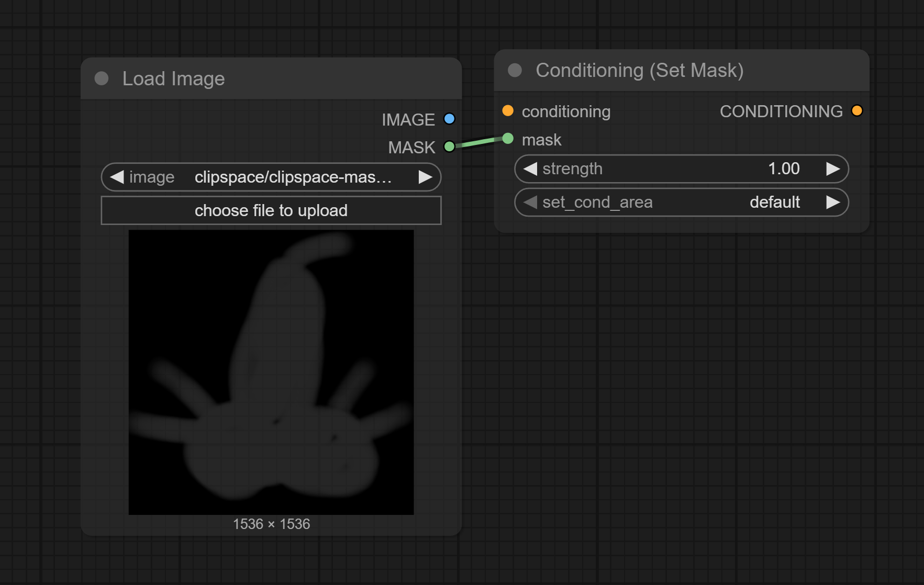Select the Conditioning (Set Mask) title

coord(640,70)
